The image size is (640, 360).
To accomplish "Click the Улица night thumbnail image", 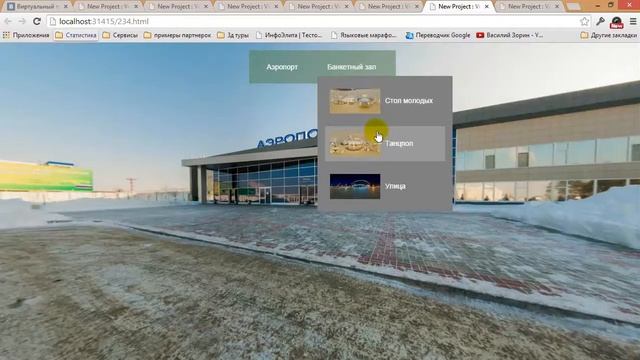I will pyautogui.click(x=355, y=187).
